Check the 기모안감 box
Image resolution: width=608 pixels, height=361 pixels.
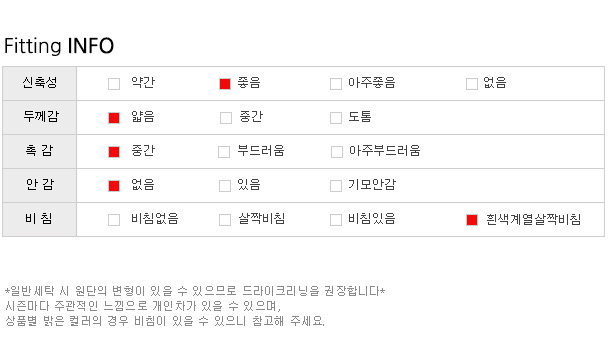pos(336,186)
